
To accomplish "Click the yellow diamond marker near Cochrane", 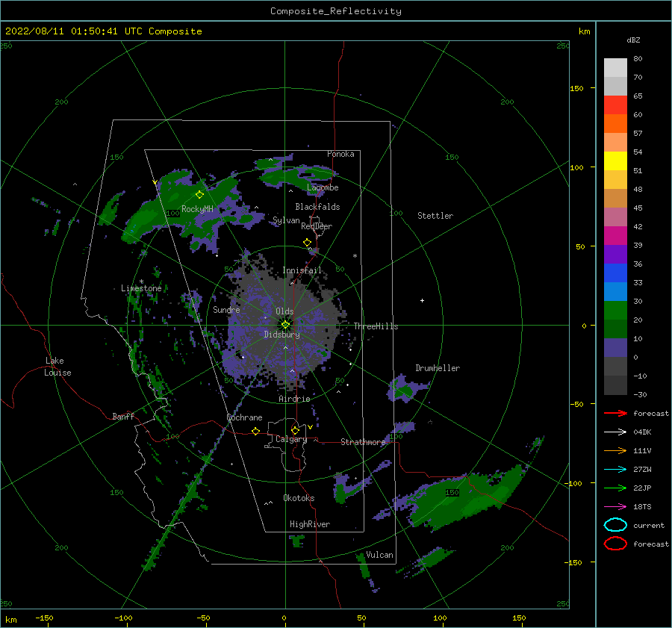I will [x=256, y=431].
